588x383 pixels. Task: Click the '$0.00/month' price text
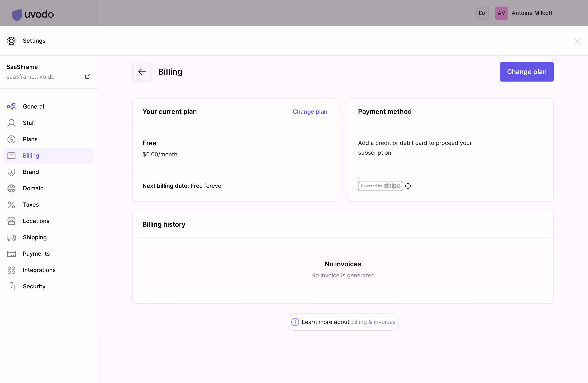point(160,154)
